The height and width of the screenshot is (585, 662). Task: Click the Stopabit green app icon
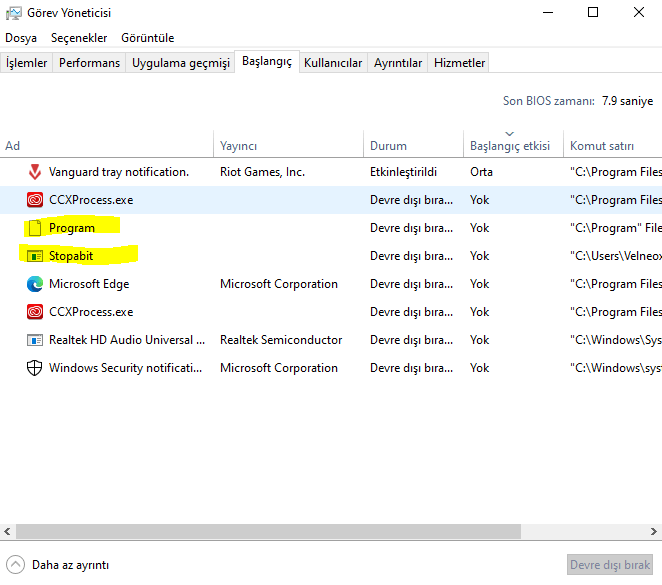click(x=35, y=256)
